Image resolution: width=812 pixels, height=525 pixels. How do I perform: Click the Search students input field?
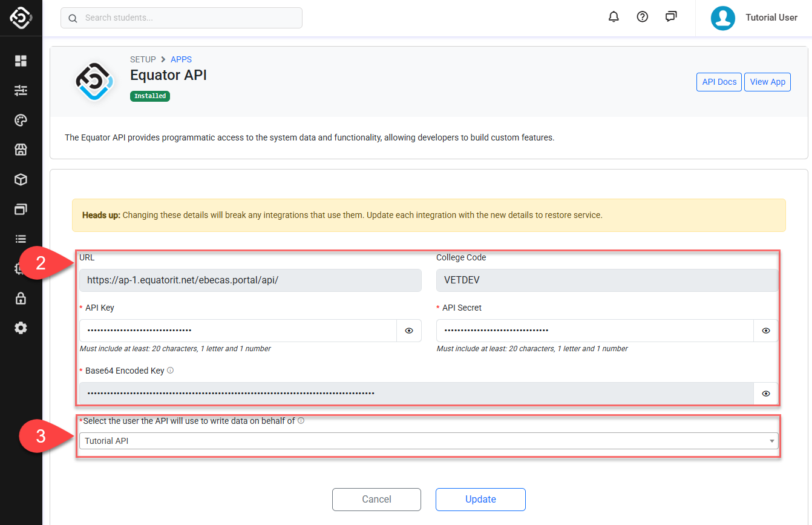[x=182, y=18]
